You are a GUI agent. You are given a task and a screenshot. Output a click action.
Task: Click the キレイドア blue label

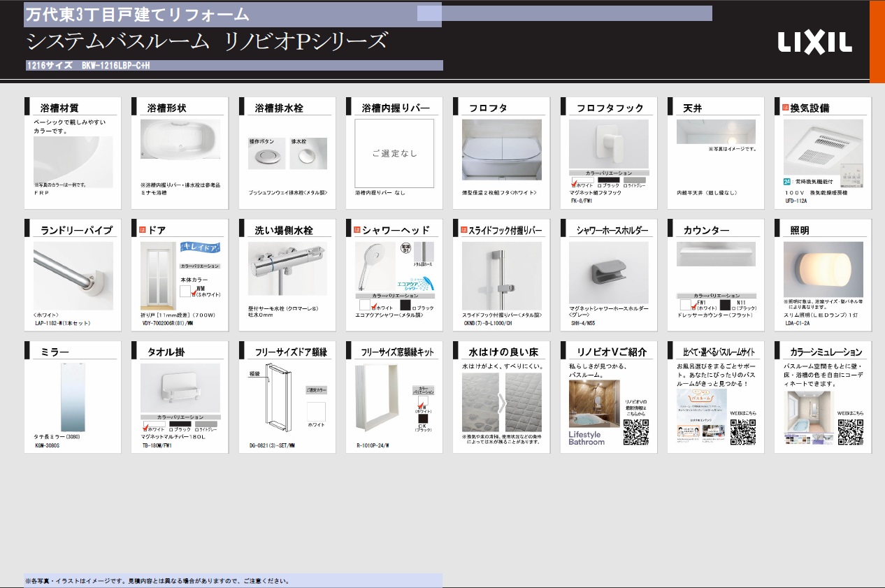pos(201,248)
